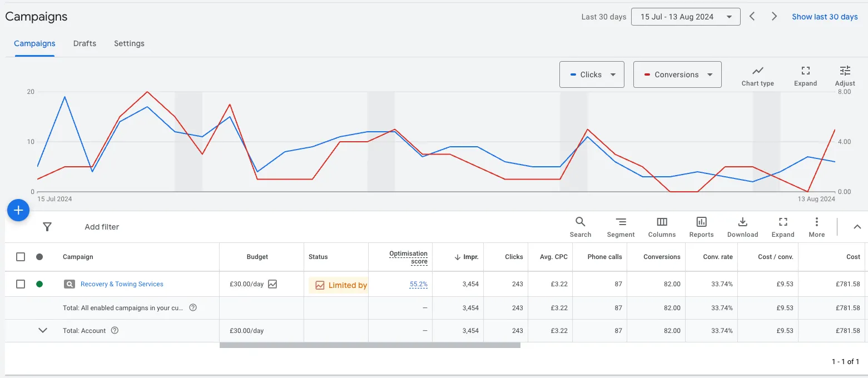Download the campaign table data
The height and width of the screenshot is (378, 868).
click(x=742, y=227)
